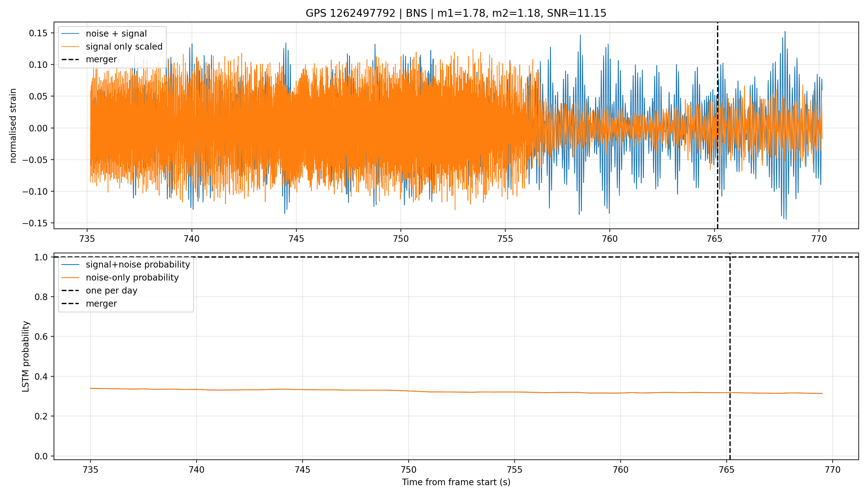Click the 'normalised strain' y-axis label
Screen dimensions: 868x496
pos(13,126)
